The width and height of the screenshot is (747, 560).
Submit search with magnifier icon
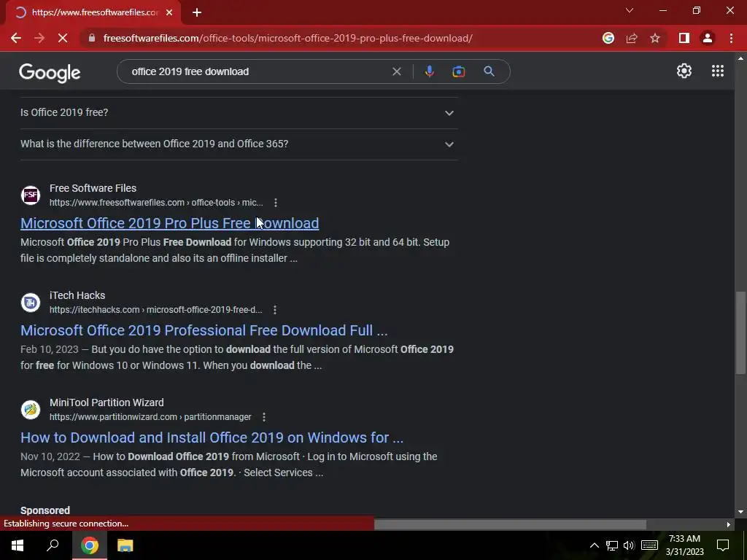489,71
